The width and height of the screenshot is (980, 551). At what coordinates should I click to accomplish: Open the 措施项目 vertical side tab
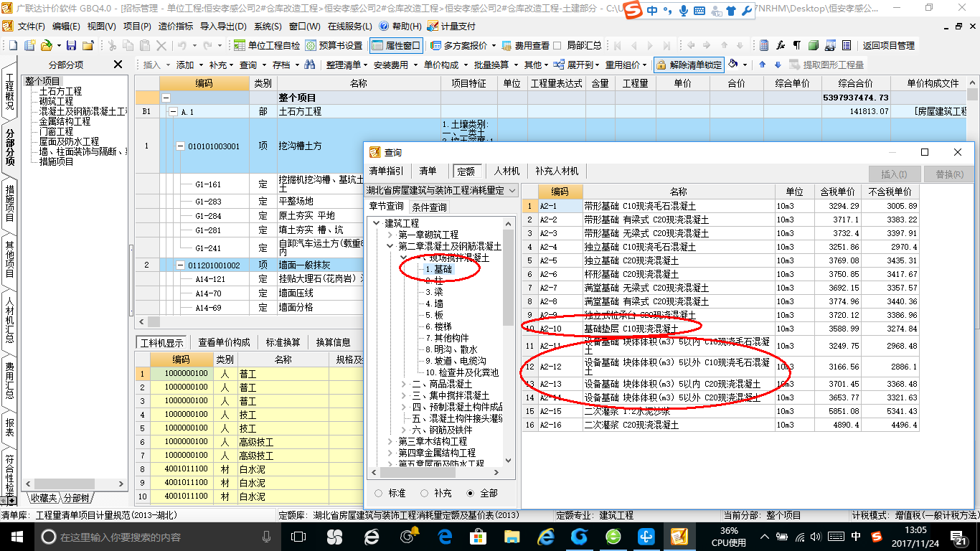[9, 203]
